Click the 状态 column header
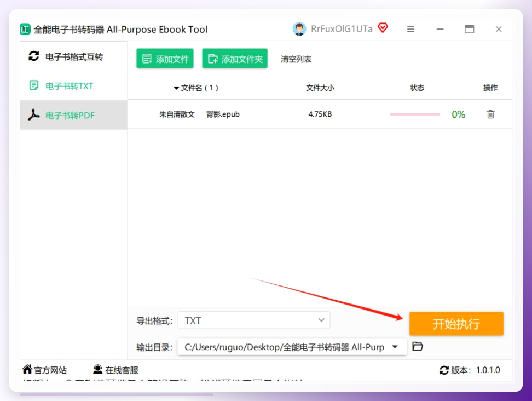 pos(417,88)
